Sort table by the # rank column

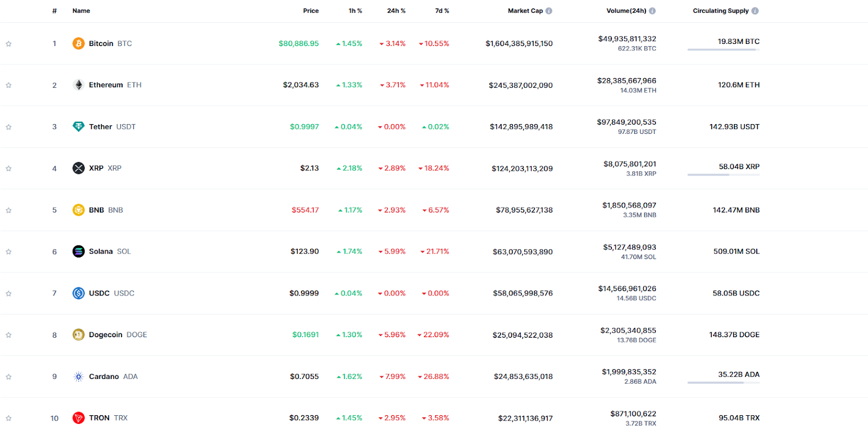click(54, 11)
